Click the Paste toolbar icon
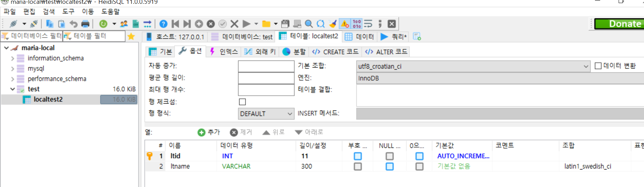644x187 pixels. pyautogui.click(x=62, y=24)
